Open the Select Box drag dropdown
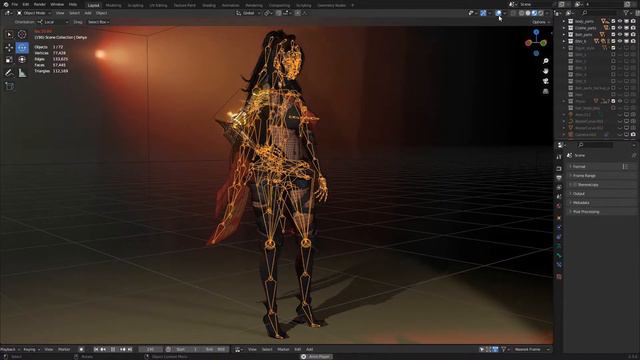The width and height of the screenshot is (640, 360). click(98, 22)
